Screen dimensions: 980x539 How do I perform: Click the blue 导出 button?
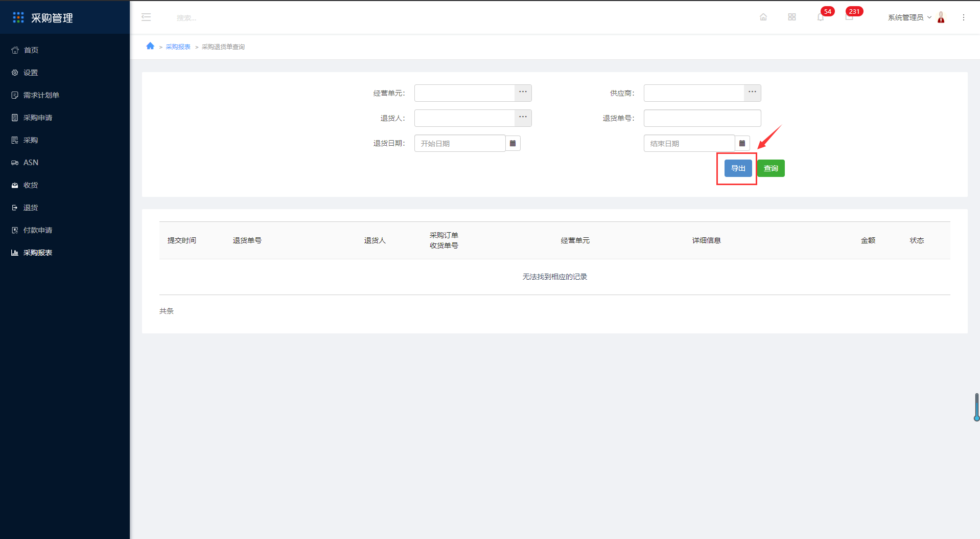(x=738, y=168)
